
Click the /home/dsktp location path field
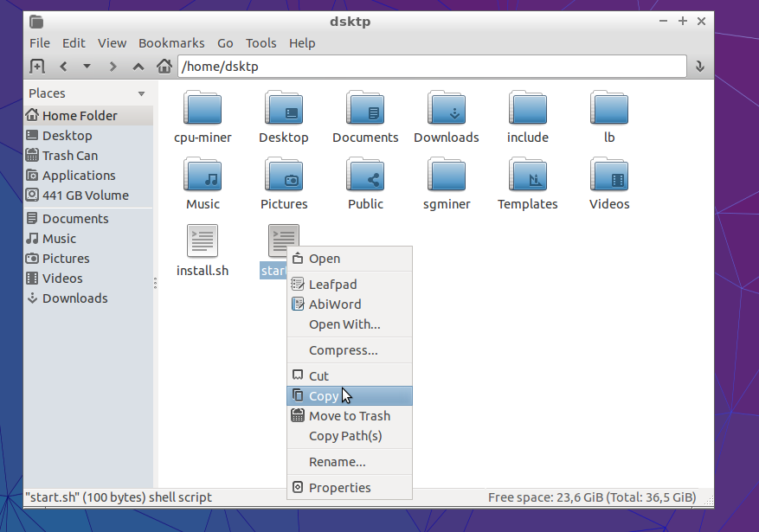(x=431, y=67)
